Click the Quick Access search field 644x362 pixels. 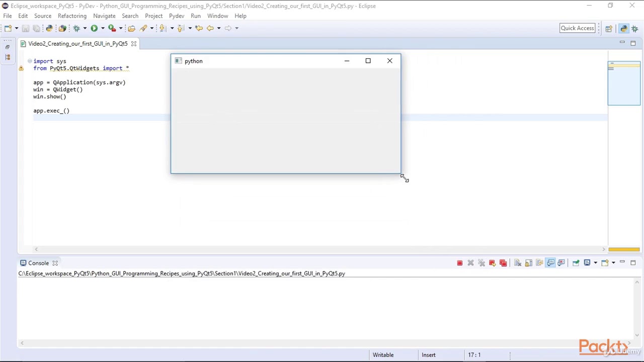[x=578, y=28]
